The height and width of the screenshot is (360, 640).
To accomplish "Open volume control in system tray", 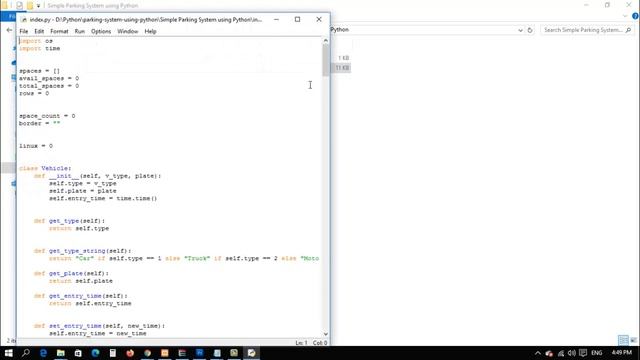I will (x=571, y=353).
